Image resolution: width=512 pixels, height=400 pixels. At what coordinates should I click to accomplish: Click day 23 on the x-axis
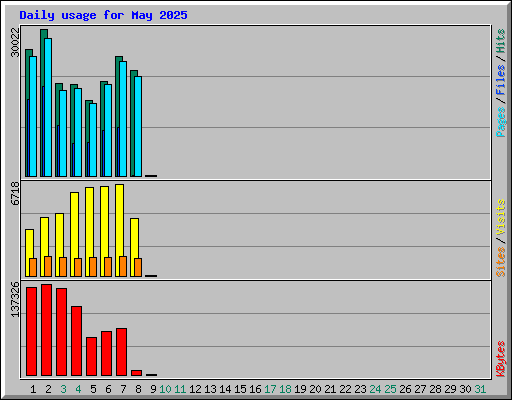coord(360,389)
